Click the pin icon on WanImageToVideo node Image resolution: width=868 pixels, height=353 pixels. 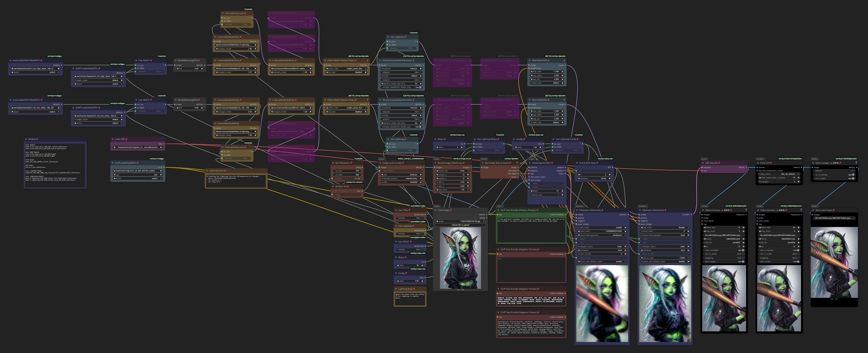(552, 163)
